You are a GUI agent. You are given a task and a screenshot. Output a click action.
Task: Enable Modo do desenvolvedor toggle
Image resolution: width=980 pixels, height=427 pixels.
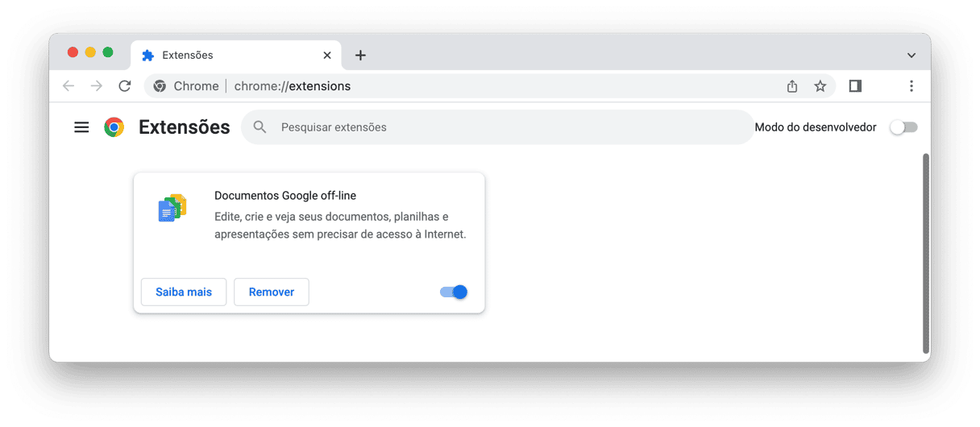(x=903, y=127)
